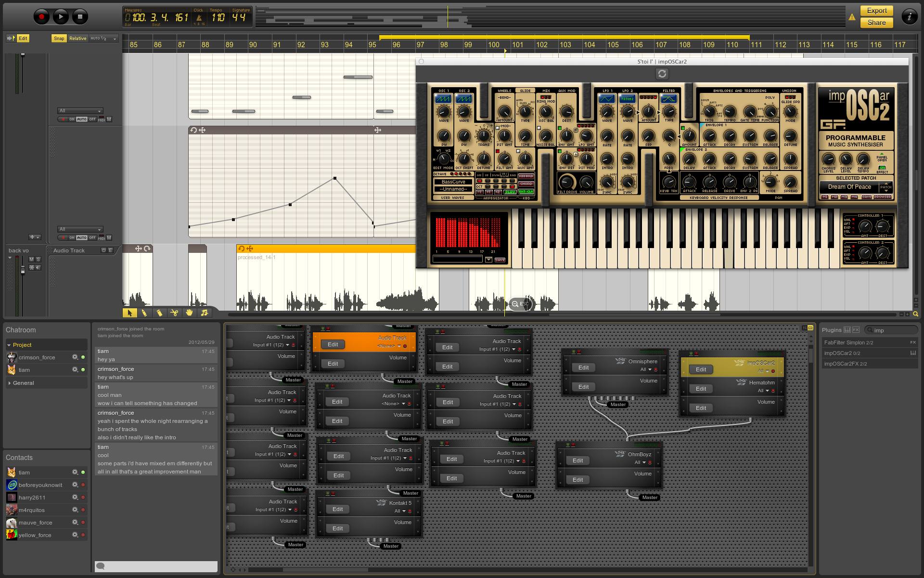Filter plugins by instruments in the Plugins panel
This screenshot has height=578, width=924.
(847, 330)
